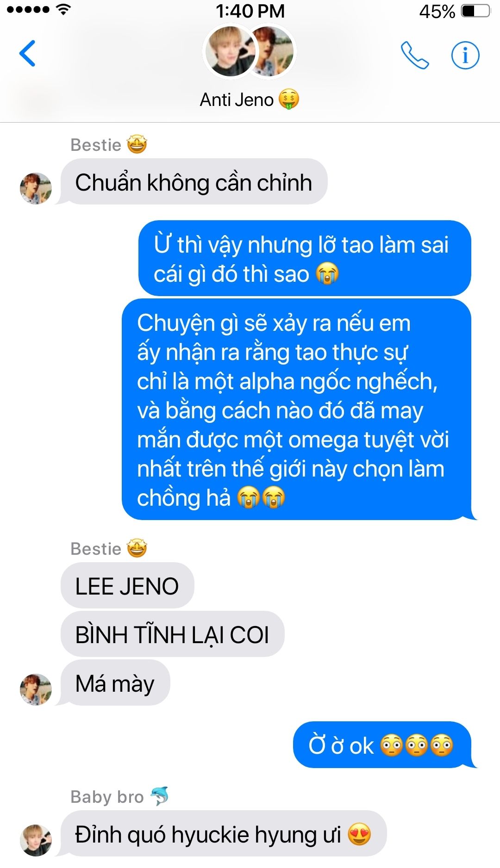Viewport: 500px width, 868px height.
Task: Tap the blue message starting 'Ừ thì vậy'
Action: tap(305, 258)
